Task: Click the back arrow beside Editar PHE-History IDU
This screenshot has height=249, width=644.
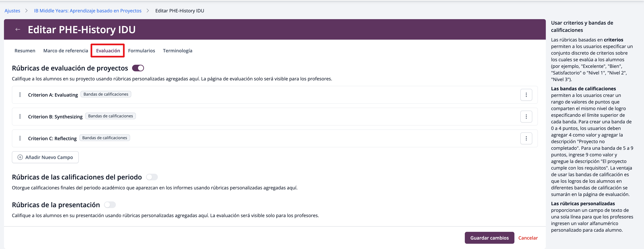Action: point(18,29)
